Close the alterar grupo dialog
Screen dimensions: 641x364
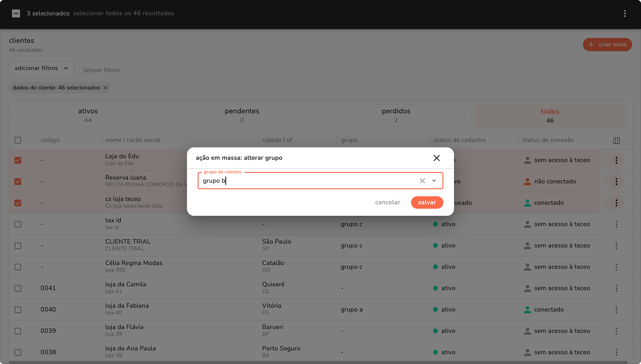[436, 158]
